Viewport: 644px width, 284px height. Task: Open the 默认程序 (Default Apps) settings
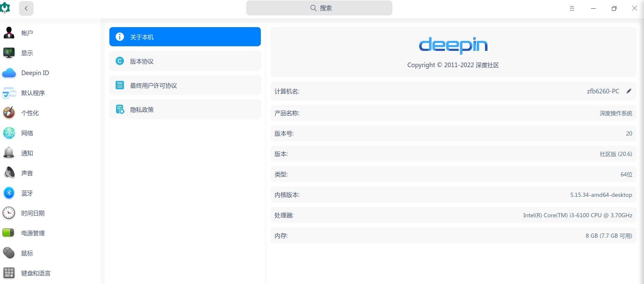33,93
